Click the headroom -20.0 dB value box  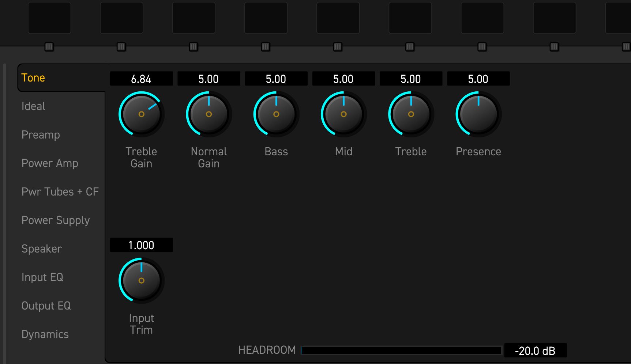click(536, 350)
